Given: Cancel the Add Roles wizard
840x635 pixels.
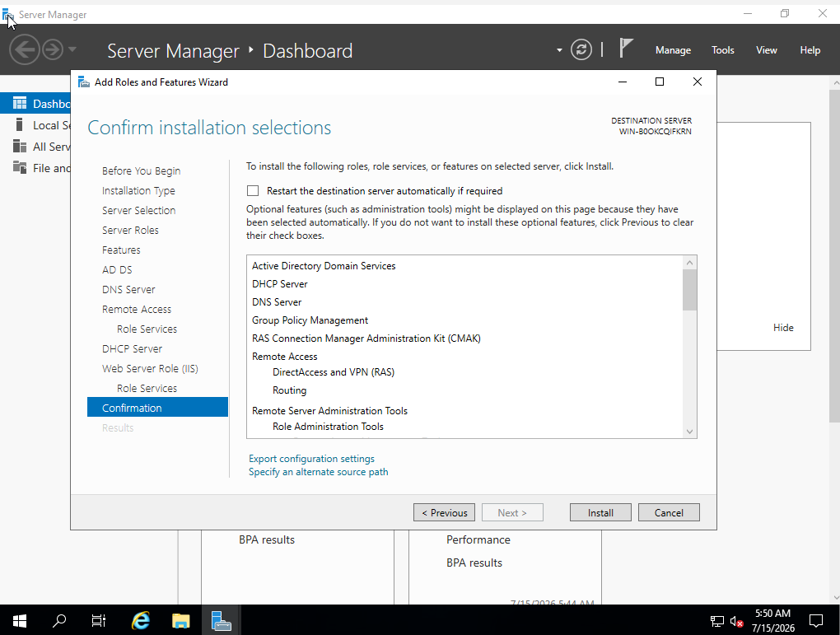Looking at the screenshot, I should coord(669,512).
